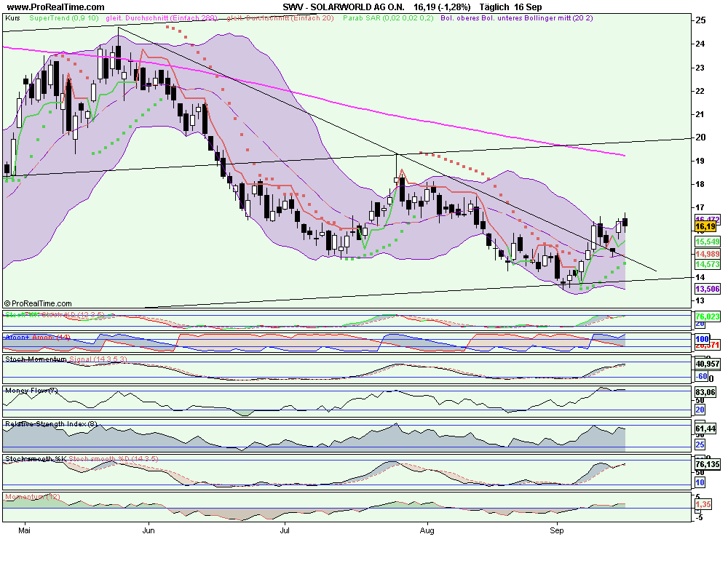This screenshot has width=728, height=582.
Task: Click the green 14,573 price tag
Action: pyautogui.click(x=707, y=264)
